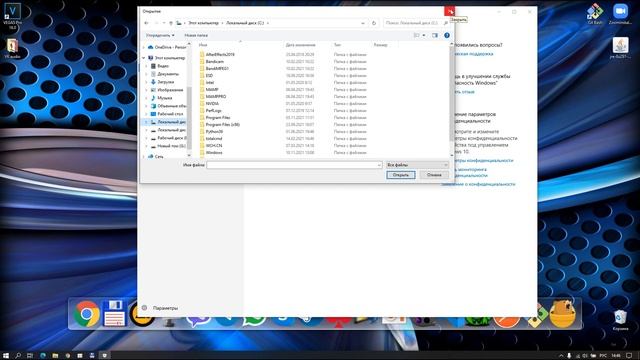Click the Имя файла input field
This screenshot has width=640, height=360.
point(294,165)
